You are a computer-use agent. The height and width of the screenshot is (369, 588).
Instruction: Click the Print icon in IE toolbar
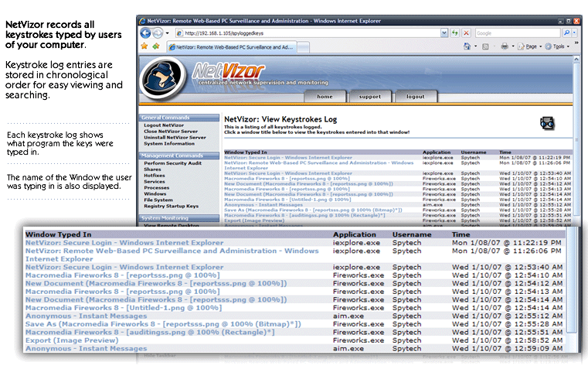click(x=504, y=46)
